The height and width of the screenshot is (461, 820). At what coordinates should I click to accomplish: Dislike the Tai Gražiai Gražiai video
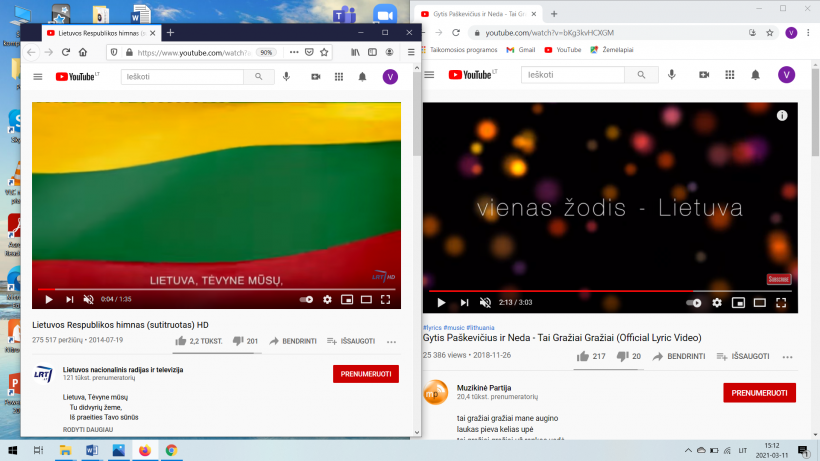pyautogui.click(x=629, y=356)
